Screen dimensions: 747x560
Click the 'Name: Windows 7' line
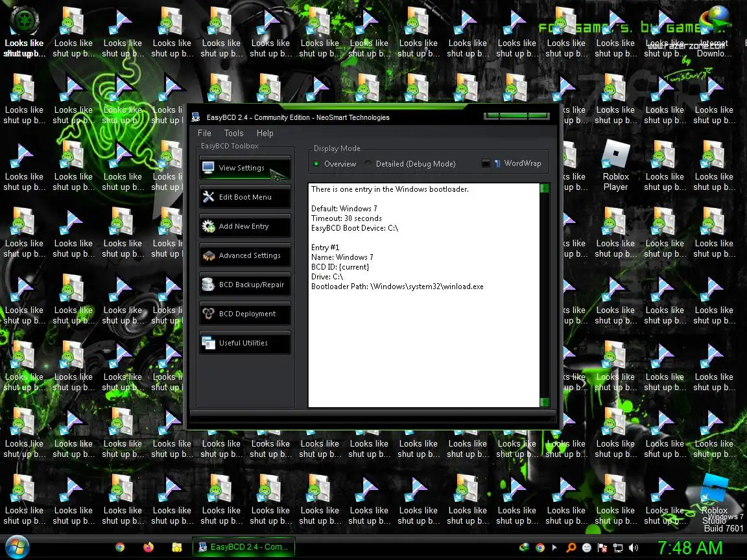pyautogui.click(x=342, y=257)
